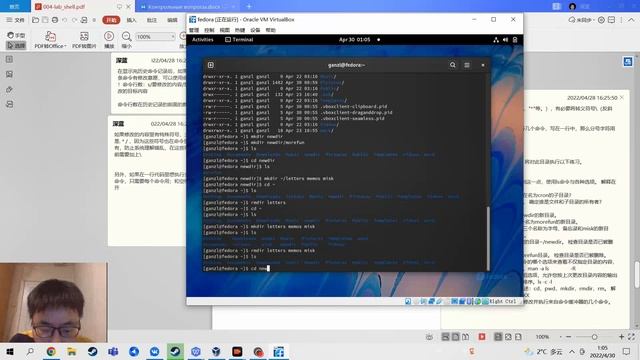
Task: Click the 播放 play button in ribbon
Action: click(x=109, y=40)
